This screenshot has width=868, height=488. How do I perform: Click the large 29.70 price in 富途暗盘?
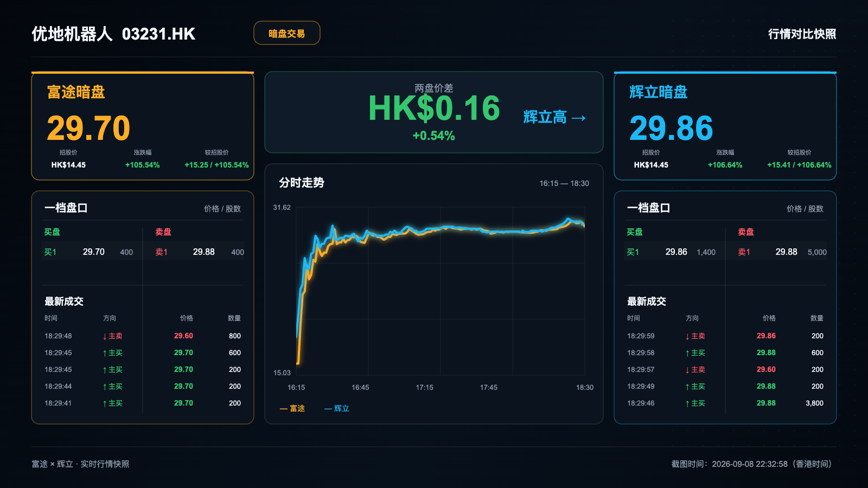coord(88,128)
